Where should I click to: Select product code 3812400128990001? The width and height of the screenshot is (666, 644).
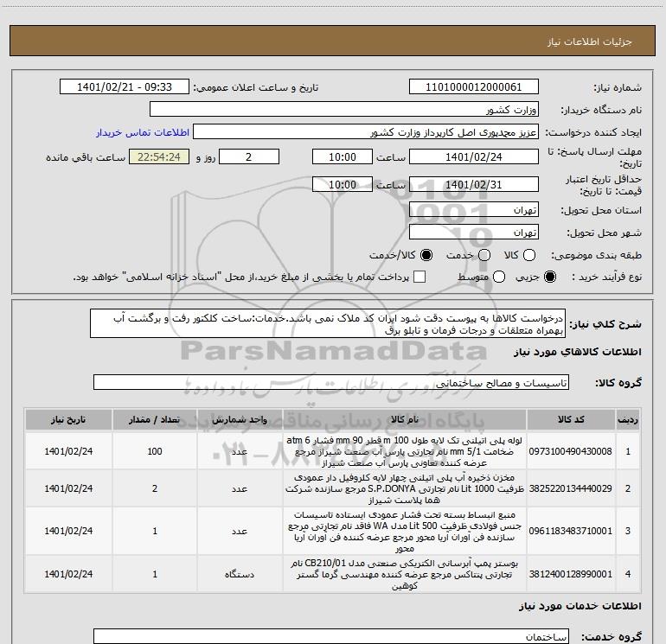(x=571, y=574)
